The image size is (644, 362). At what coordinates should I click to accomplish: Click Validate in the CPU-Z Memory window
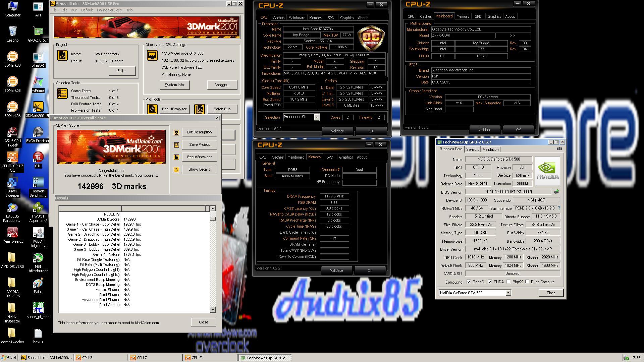tap(336, 270)
